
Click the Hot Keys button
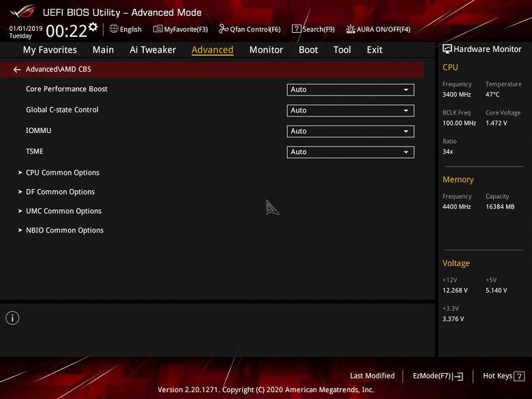504,376
